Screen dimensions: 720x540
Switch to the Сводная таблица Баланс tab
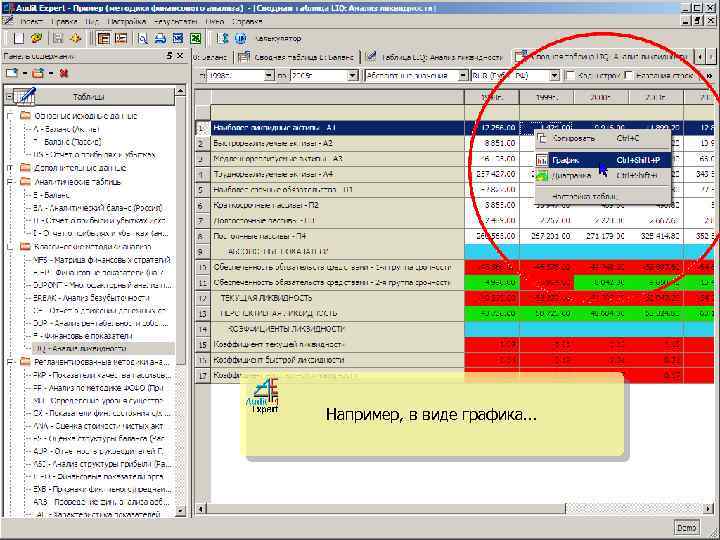pos(297,57)
